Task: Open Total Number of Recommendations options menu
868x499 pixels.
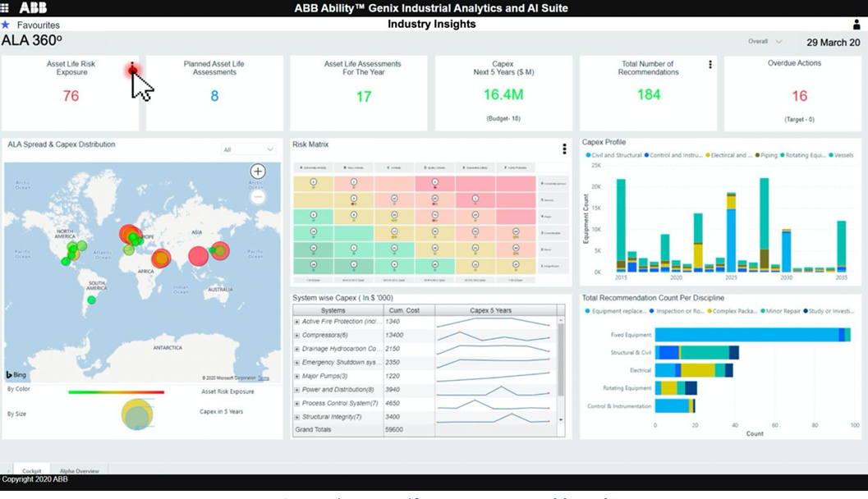Action: pyautogui.click(x=710, y=65)
